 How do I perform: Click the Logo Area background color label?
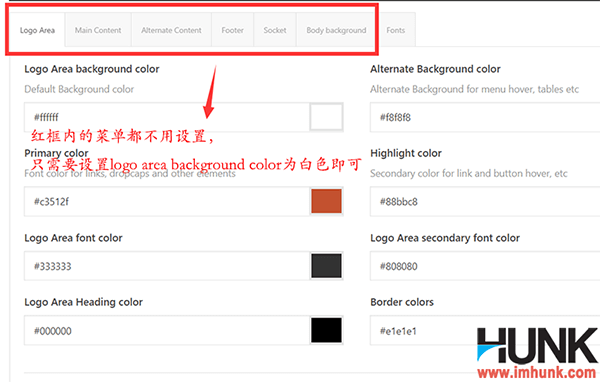click(92, 69)
